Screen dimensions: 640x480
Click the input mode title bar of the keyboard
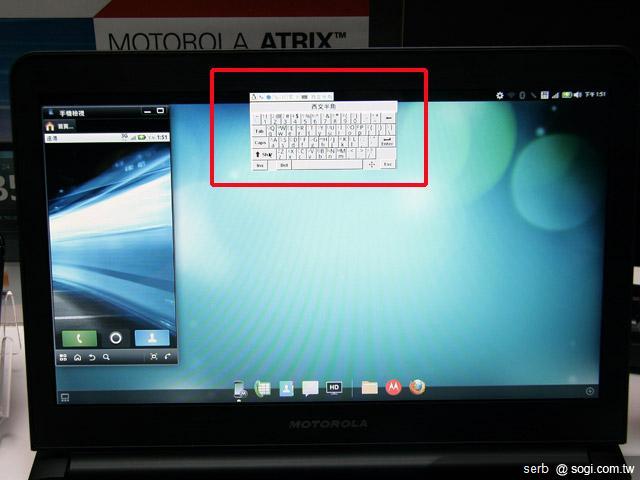coord(323,107)
